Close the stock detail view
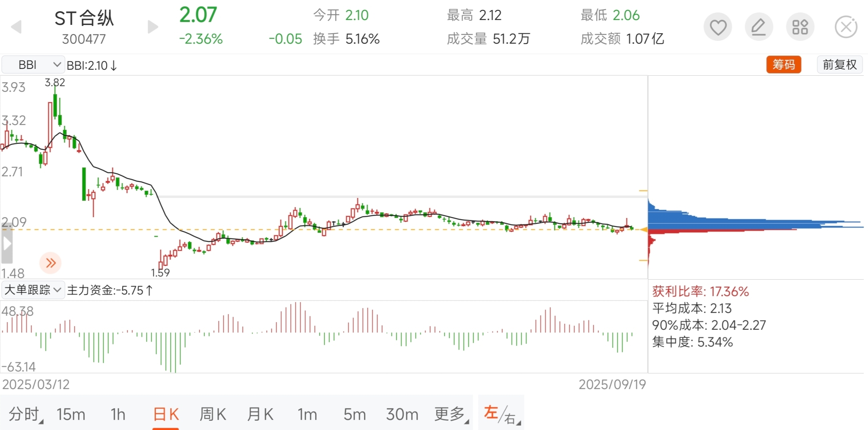 (845, 26)
